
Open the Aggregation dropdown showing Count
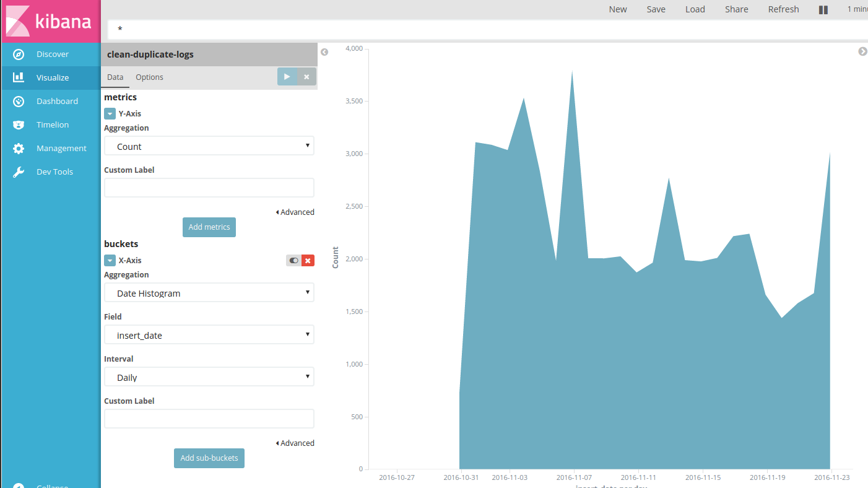(209, 146)
